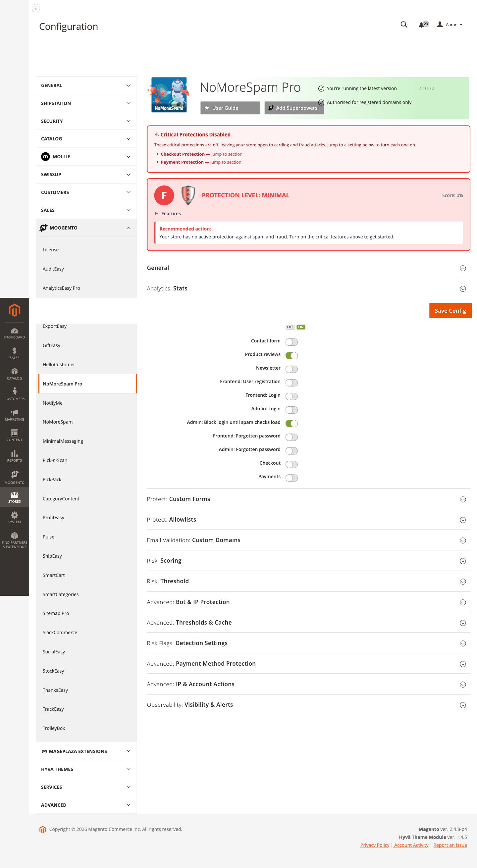Viewport: 477px width, 868px height.
Task: Expand the Features disclosure triangle
Action: [x=156, y=214]
